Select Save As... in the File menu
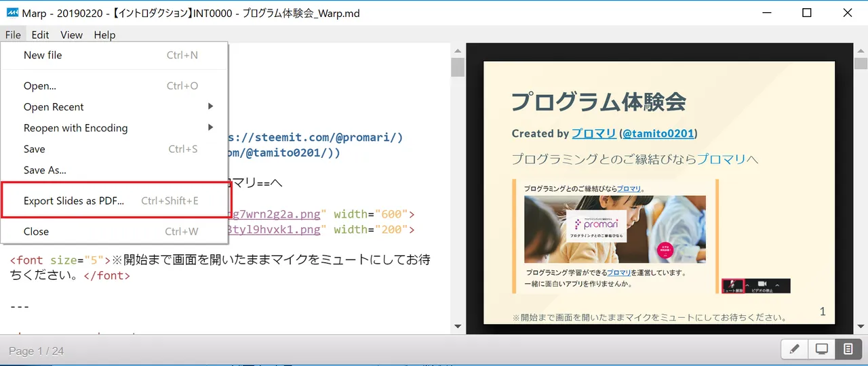Screen dimensions: 868x366 (114, 169)
